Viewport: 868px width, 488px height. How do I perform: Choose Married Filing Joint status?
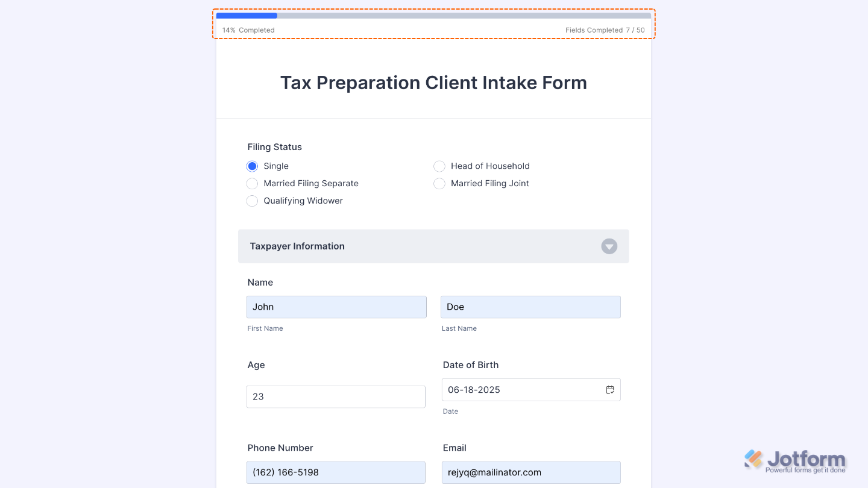tap(439, 183)
